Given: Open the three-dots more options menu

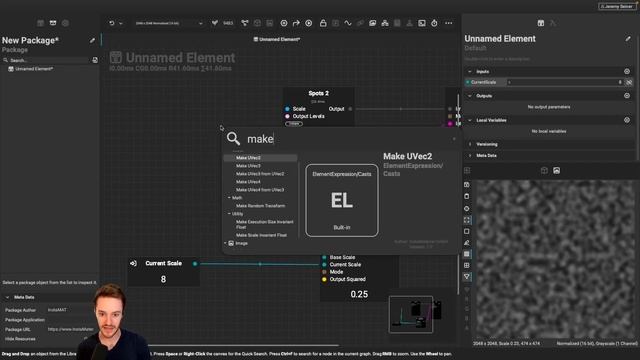Looking at the screenshot, I should [449, 23].
